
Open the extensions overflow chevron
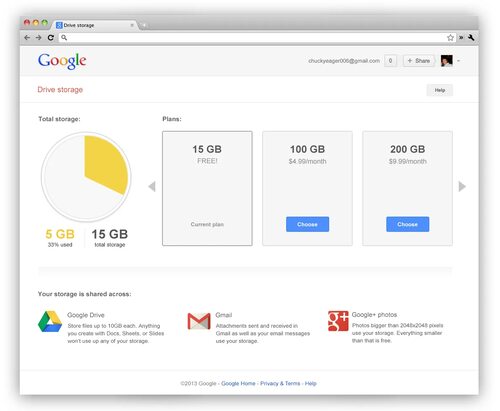461,38
